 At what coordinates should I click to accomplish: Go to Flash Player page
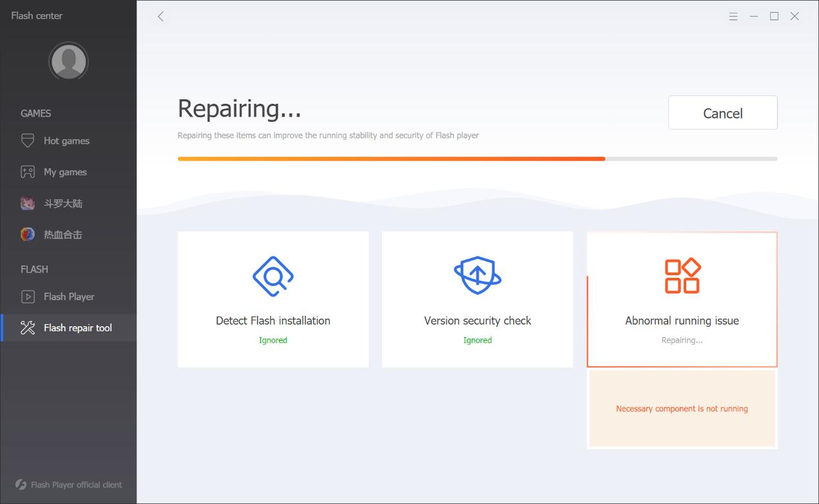click(68, 296)
